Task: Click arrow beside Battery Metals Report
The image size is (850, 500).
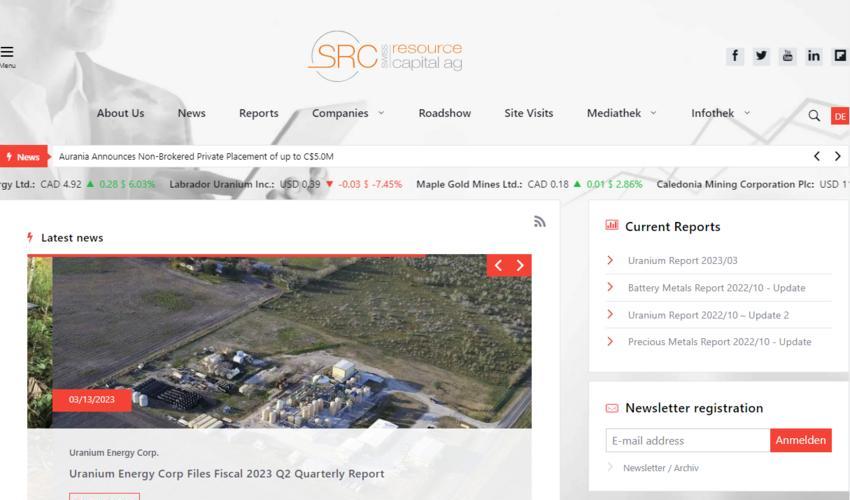Action: click(610, 287)
